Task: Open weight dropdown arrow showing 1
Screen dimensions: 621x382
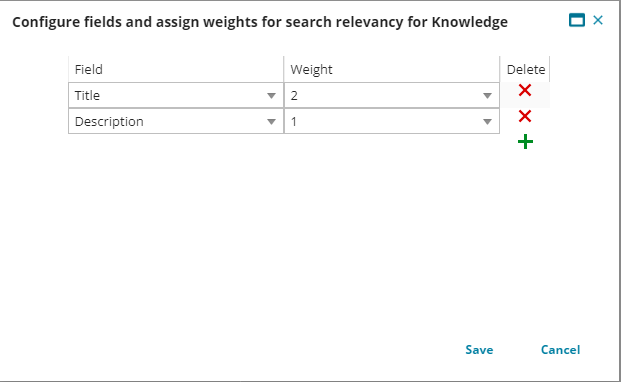Action: (x=487, y=122)
